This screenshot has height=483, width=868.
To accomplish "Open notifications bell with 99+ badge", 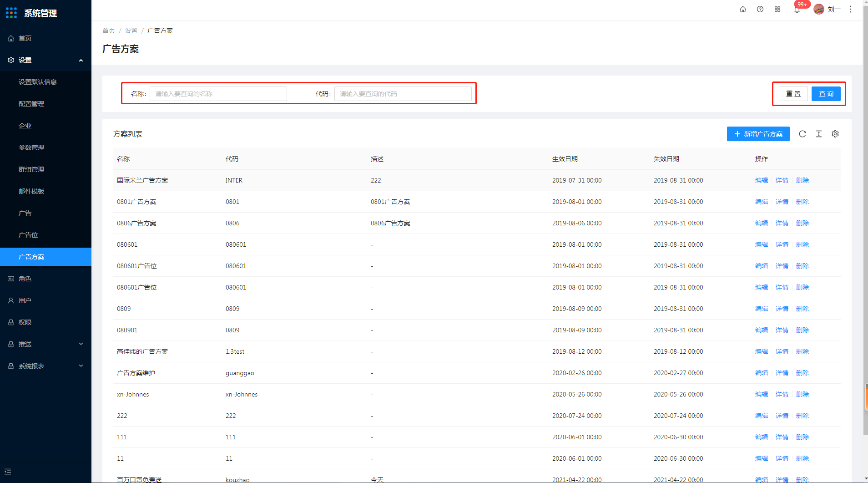I will [797, 9].
